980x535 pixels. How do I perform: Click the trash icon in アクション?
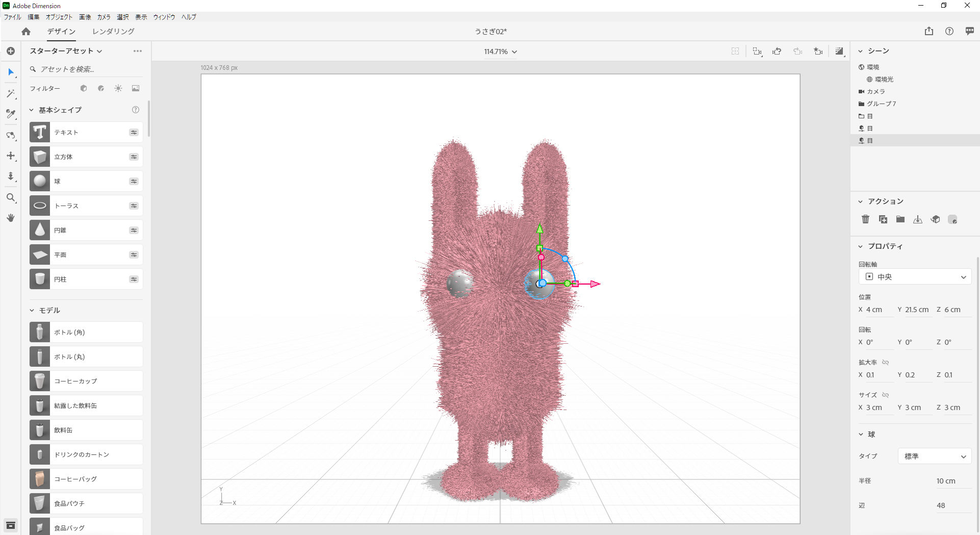tap(865, 219)
